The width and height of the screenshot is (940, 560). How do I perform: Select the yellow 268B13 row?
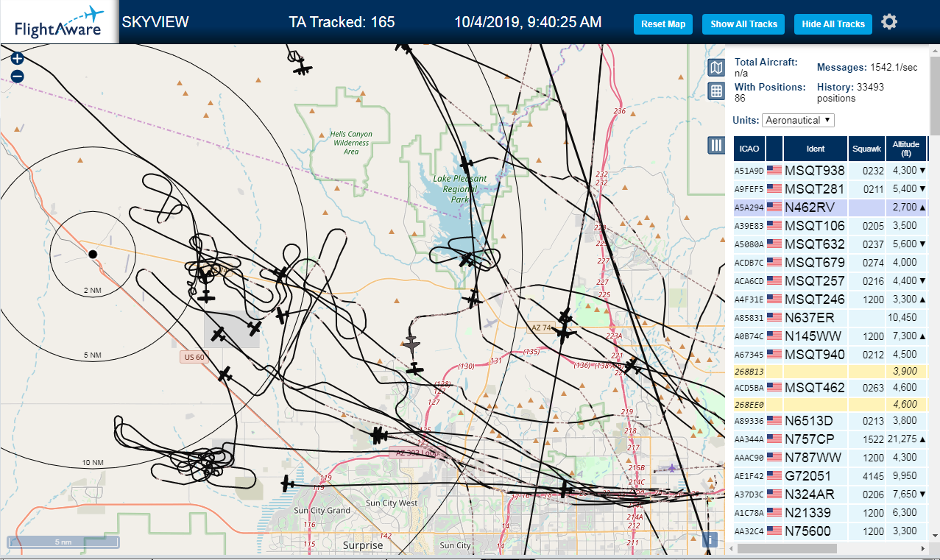831,371
